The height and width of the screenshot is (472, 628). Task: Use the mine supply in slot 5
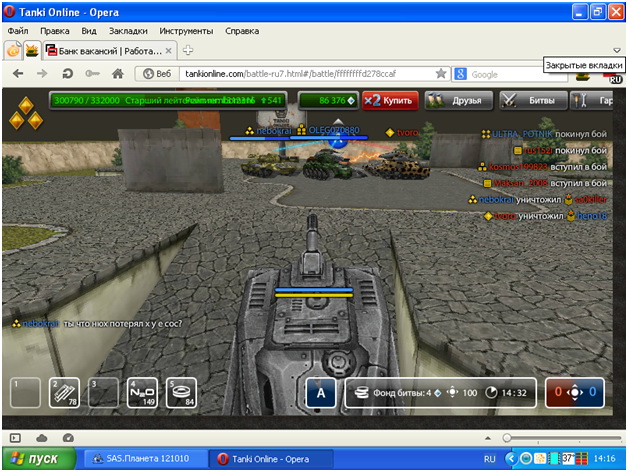tap(181, 392)
